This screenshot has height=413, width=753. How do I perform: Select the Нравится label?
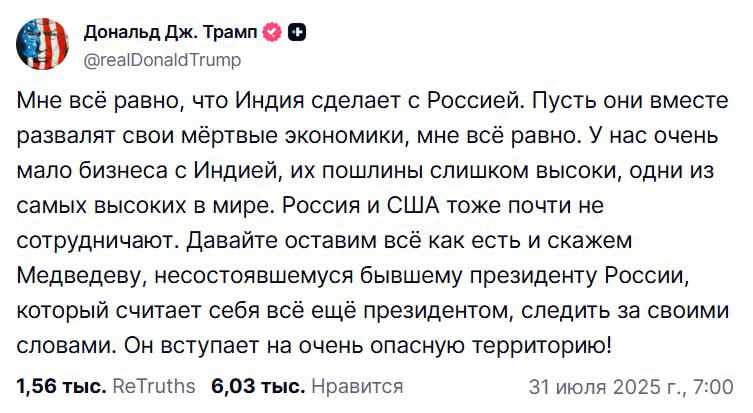click(357, 386)
